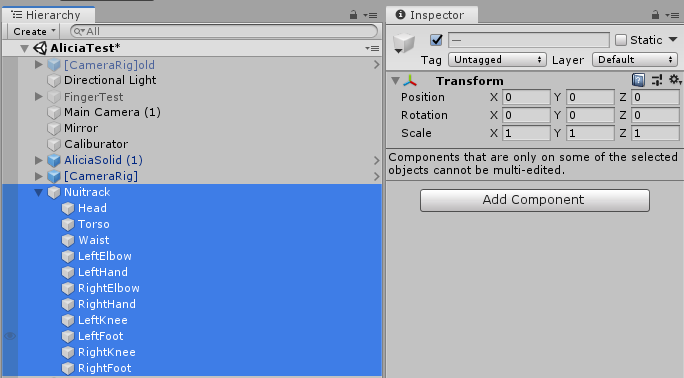Select the LeftHand row text
Viewport: 684px width, 378px height.
[x=103, y=272]
